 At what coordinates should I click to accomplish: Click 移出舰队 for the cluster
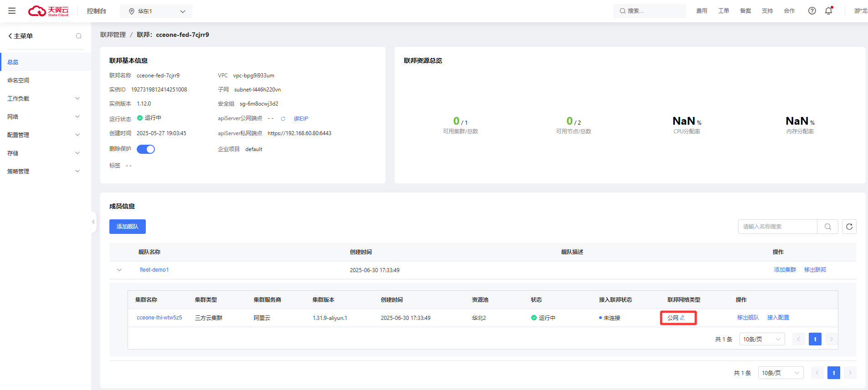point(748,318)
